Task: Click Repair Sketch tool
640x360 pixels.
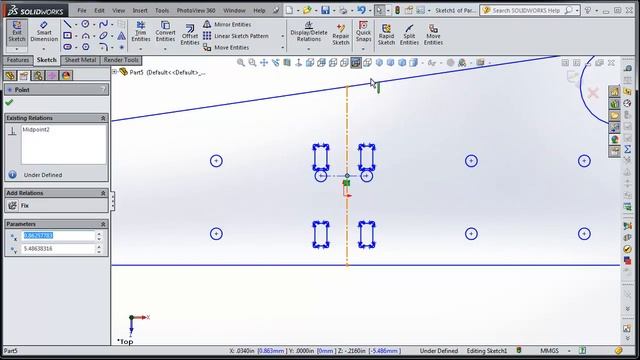Action: click(340, 34)
